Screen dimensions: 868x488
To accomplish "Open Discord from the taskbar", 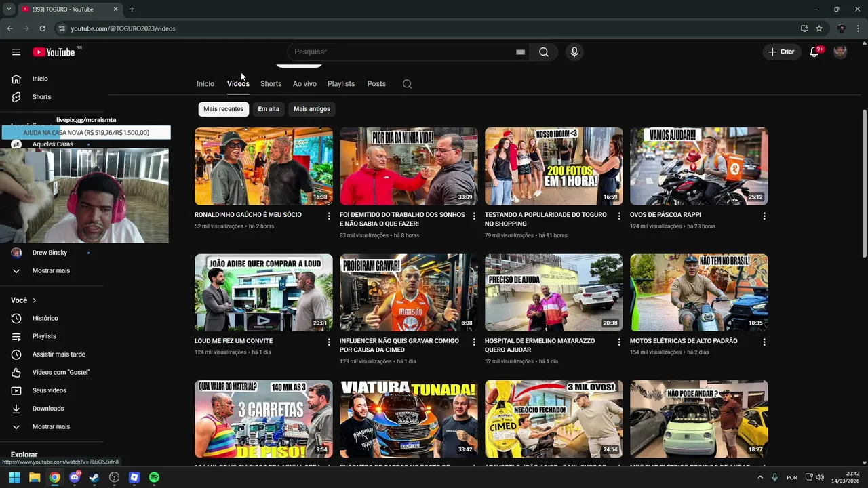I will [x=75, y=477].
